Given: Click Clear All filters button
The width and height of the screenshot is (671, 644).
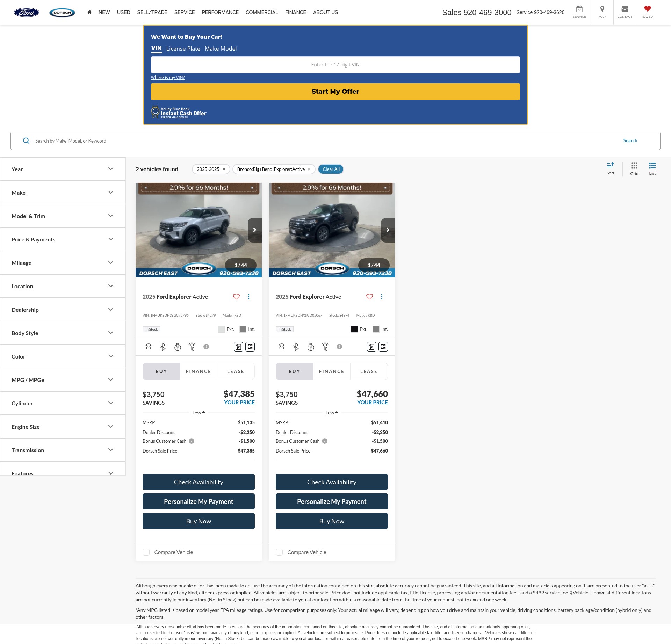Looking at the screenshot, I should click(x=331, y=169).
